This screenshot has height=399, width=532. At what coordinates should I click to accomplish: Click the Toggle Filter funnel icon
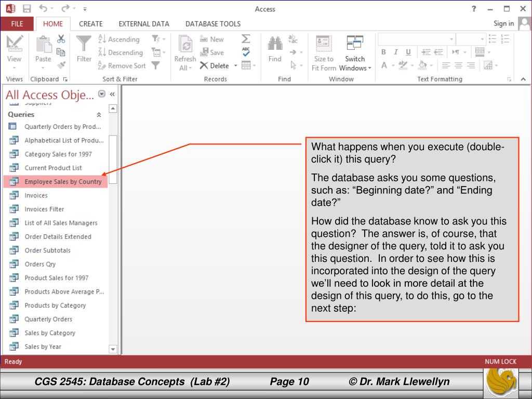pos(155,65)
